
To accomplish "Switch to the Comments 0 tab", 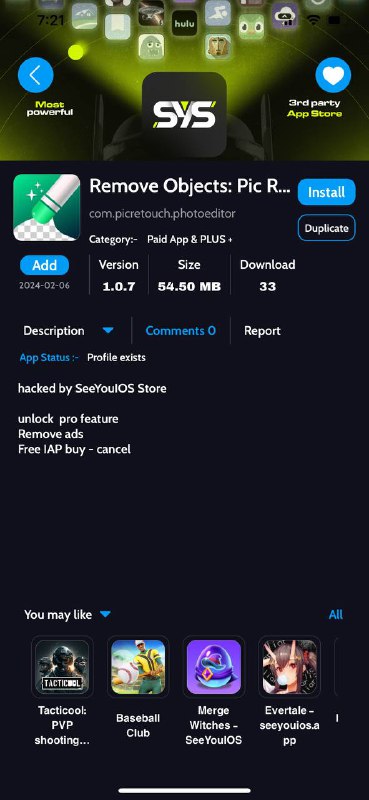I will (181, 331).
